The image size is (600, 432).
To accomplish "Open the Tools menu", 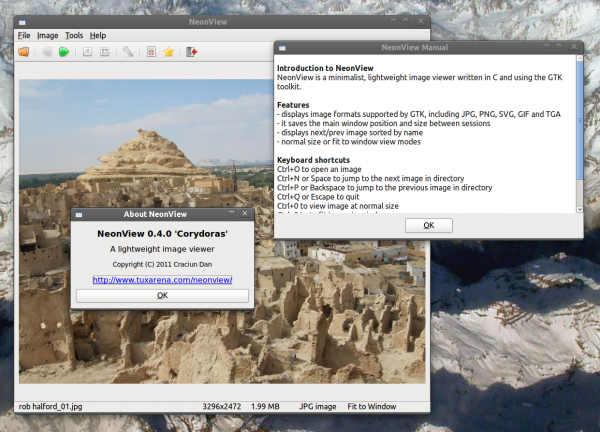I will tap(74, 36).
